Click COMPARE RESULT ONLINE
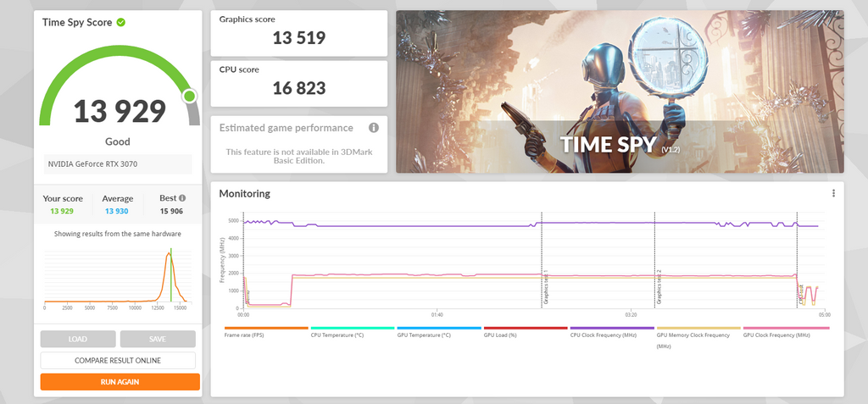Screen dimensions: 868x404 pos(118,360)
